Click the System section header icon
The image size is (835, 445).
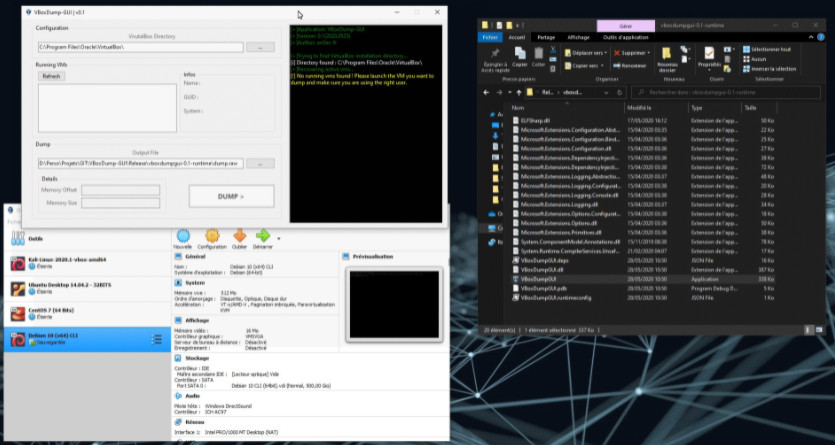(178, 283)
